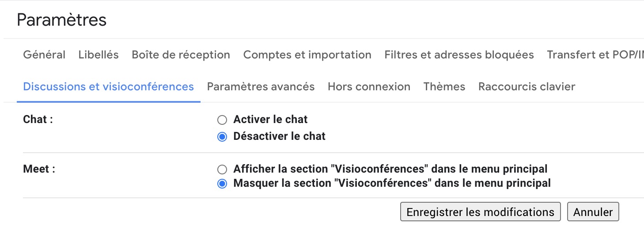644x239 pixels.
Task: Open the Général settings tab
Action: pos(44,55)
